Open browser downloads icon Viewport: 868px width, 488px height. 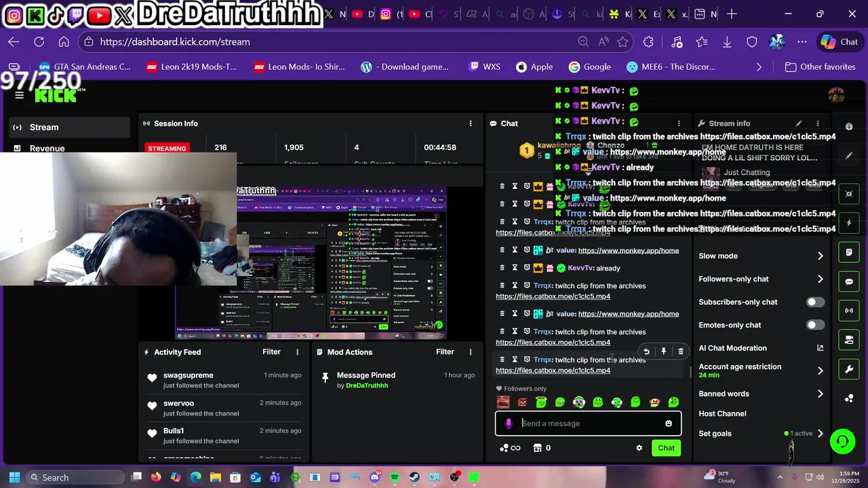pyautogui.click(x=727, y=42)
